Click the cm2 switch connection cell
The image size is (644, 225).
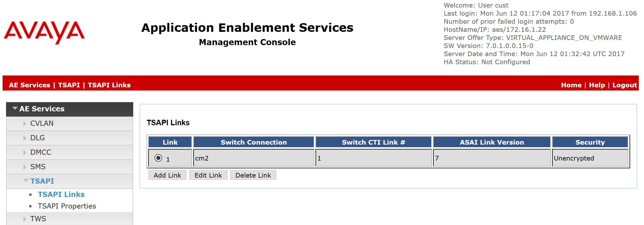(x=254, y=158)
